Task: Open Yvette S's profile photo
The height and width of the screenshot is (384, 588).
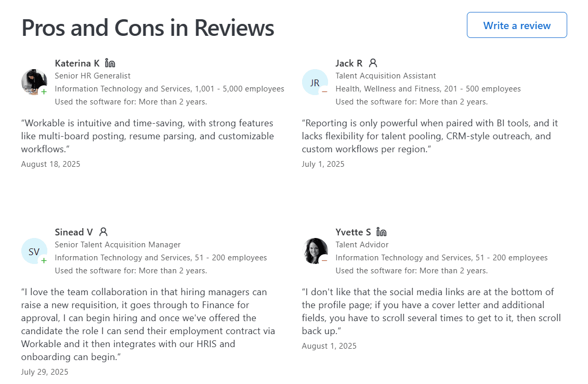Action: 315,250
